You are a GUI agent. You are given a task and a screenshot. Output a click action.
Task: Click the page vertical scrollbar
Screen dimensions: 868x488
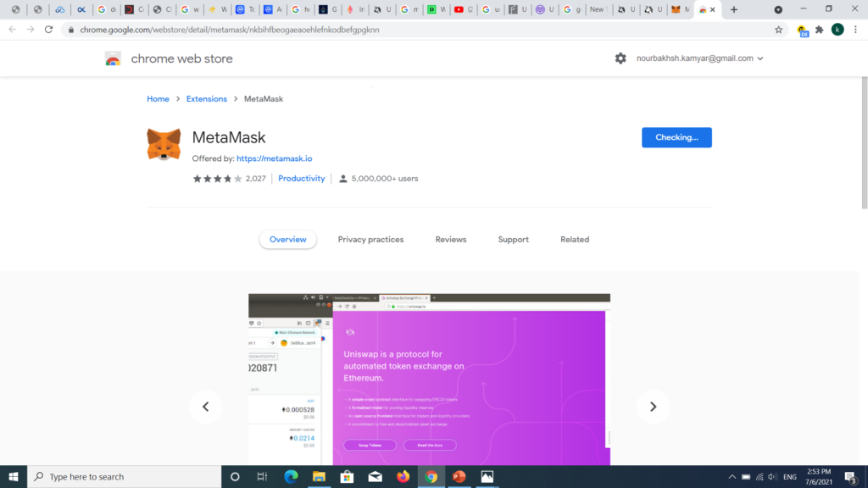[864, 142]
